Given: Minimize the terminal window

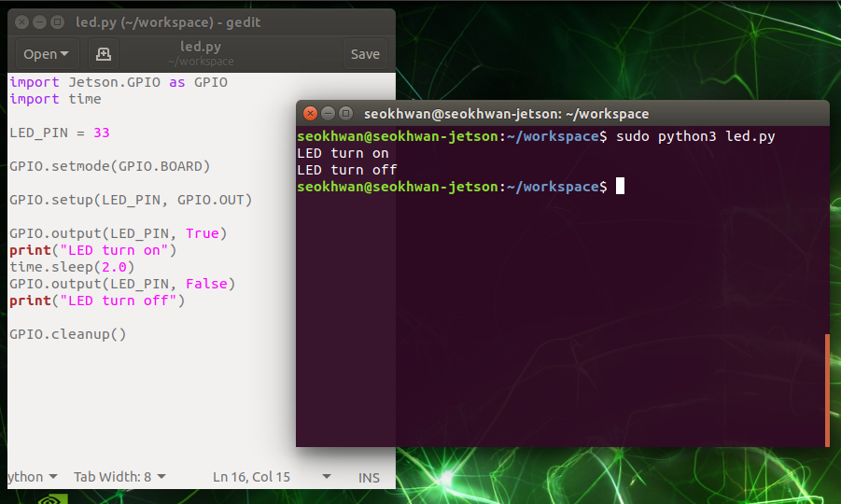Looking at the screenshot, I should coord(328,114).
